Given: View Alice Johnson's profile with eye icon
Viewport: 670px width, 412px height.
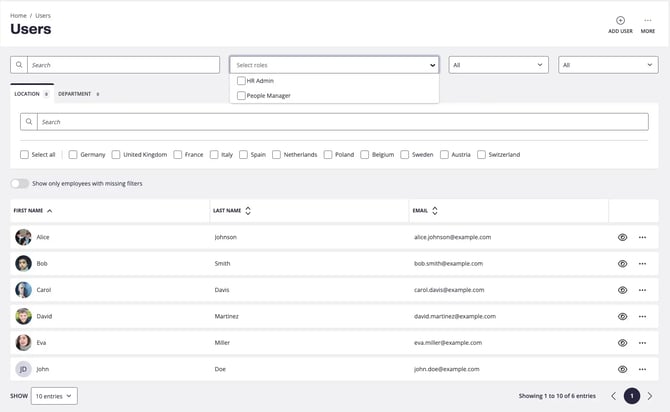Looking at the screenshot, I should (x=622, y=237).
